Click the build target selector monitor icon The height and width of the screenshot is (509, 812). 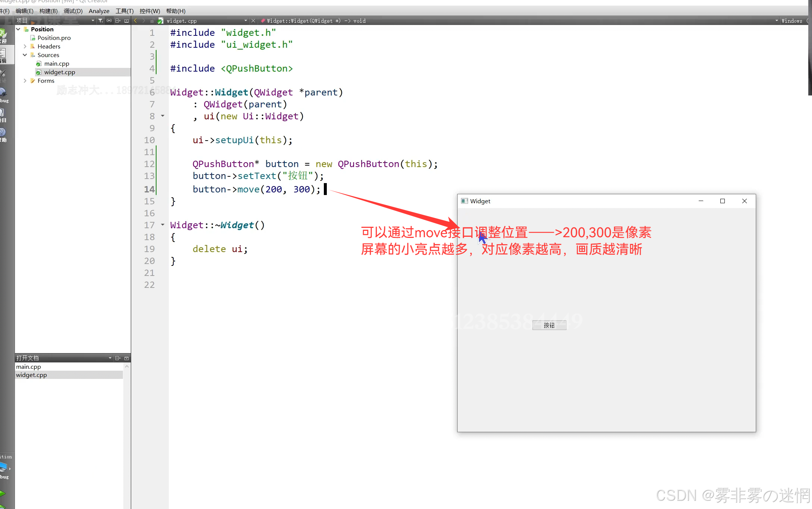(4, 466)
